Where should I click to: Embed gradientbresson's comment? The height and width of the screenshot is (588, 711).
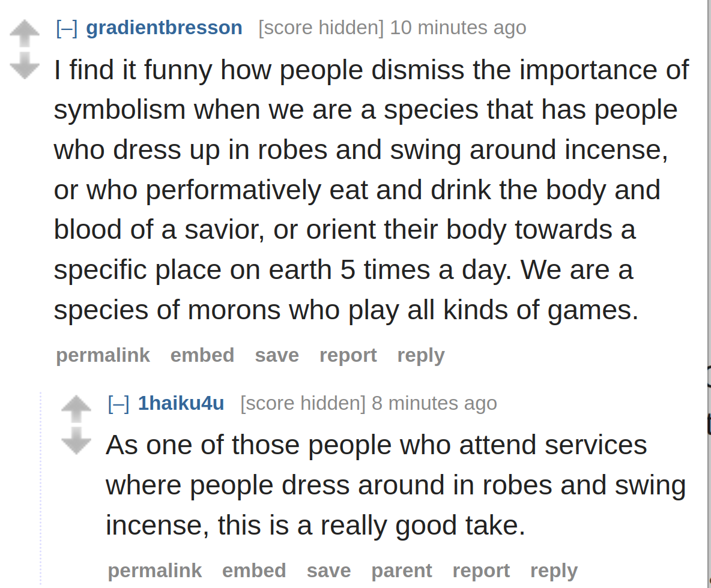(202, 355)
